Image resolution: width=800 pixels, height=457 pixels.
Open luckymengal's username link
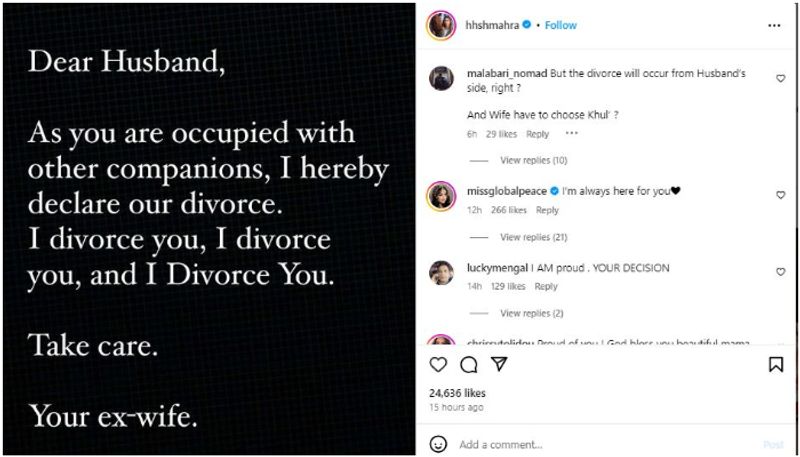click(x=495, y=268)
